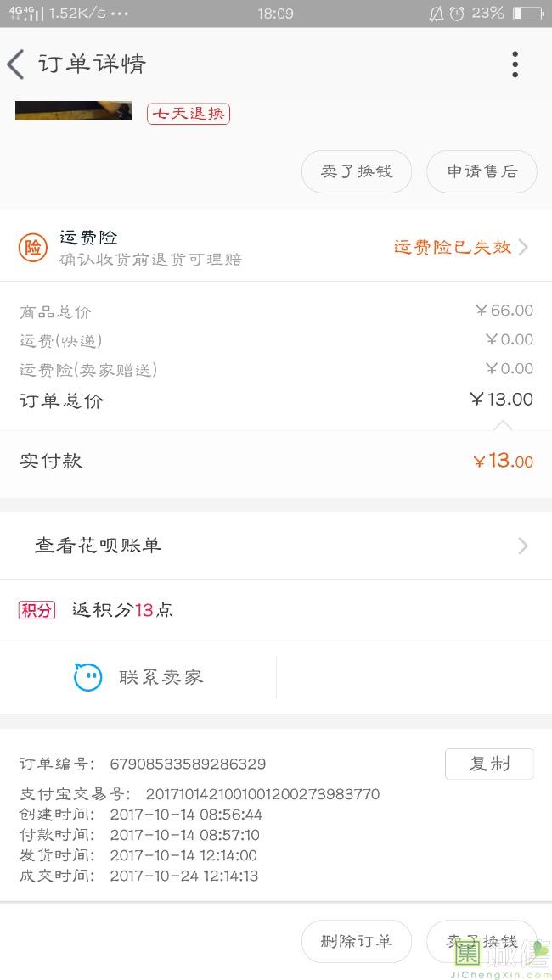Image resolution: width=552 pixels, height=980 pixels.
Task: Tap the alarm clock status icon
Action: click(x=457, y=14)
